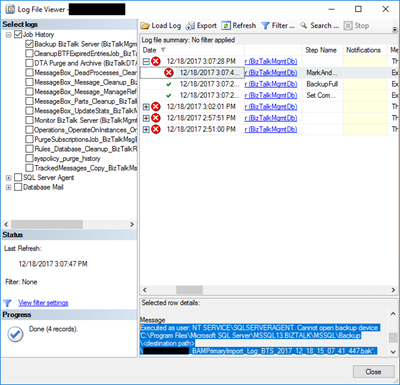Check MessageBox_DeadProcesses_Cleanup checkbox
The height and width of the screenshot is (385, 400).
pos(29,73)
